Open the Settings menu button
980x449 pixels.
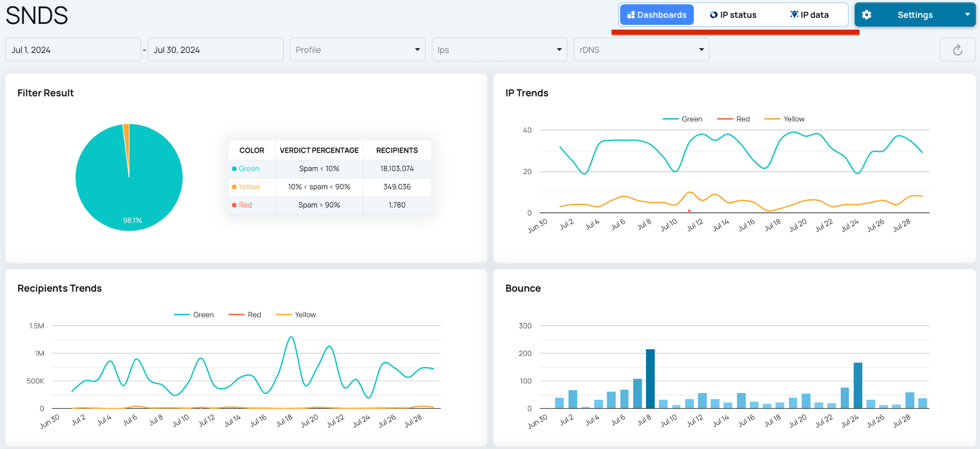point(915,15)
